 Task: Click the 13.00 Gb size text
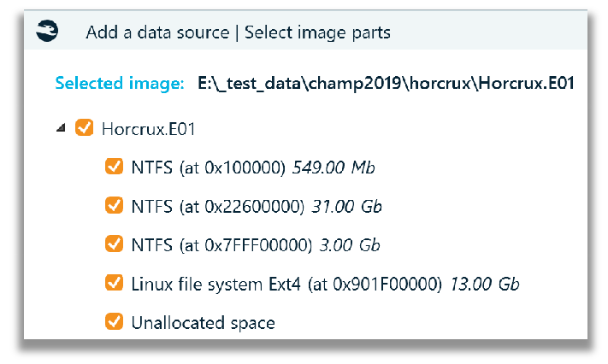point(484,285)
